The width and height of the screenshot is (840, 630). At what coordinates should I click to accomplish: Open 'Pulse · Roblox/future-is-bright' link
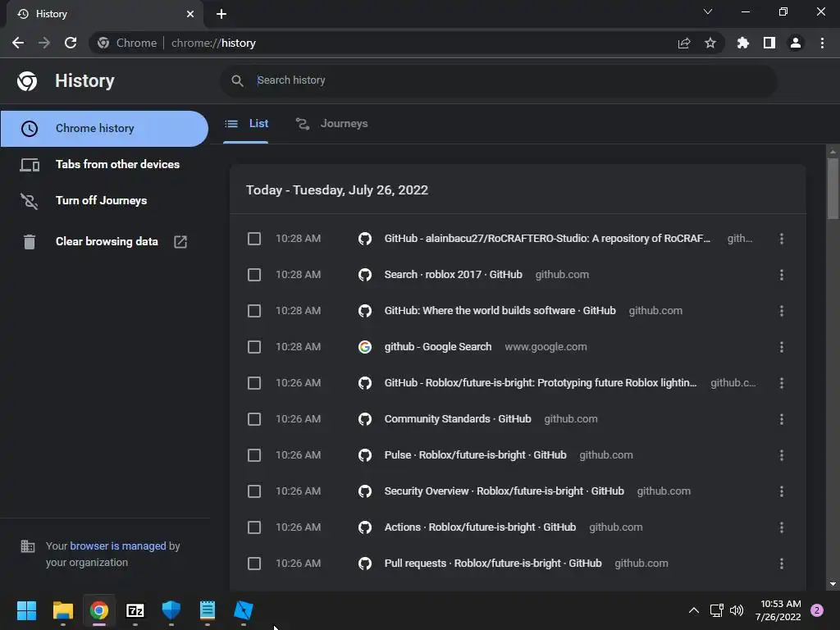475,455
